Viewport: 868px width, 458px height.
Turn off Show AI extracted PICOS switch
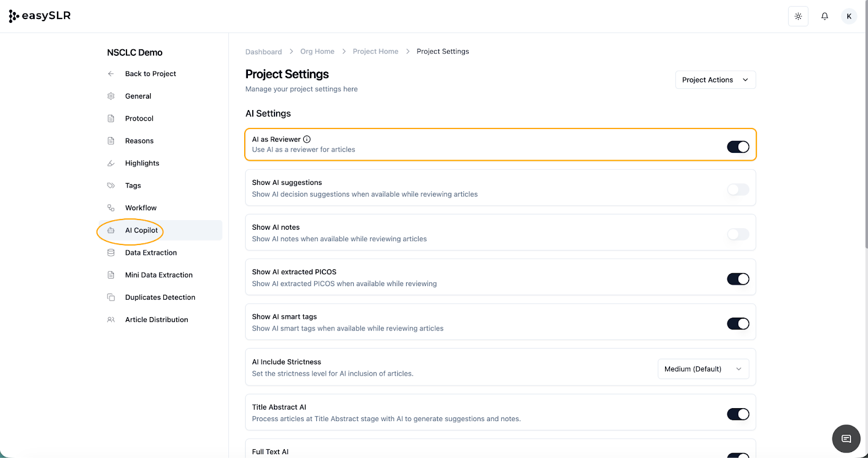pyautogui.click(x=738, y=279)
